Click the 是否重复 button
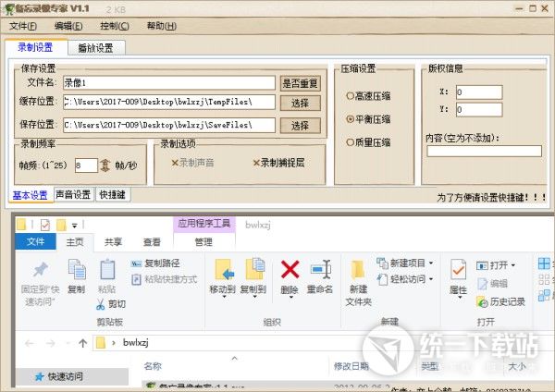Image resolution: width=555 pixels, height=392 pixels. pyautogui.click(x=300, y=83)
